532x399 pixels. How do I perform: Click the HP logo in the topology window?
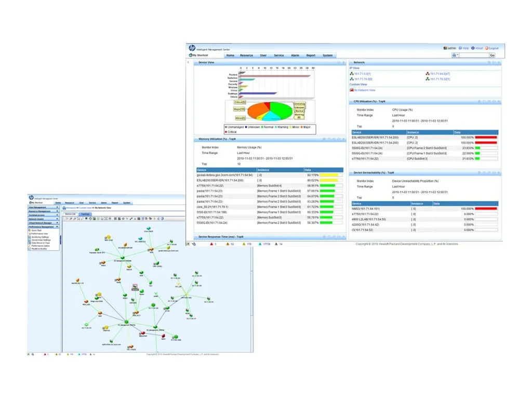click(x=31, y=198)
